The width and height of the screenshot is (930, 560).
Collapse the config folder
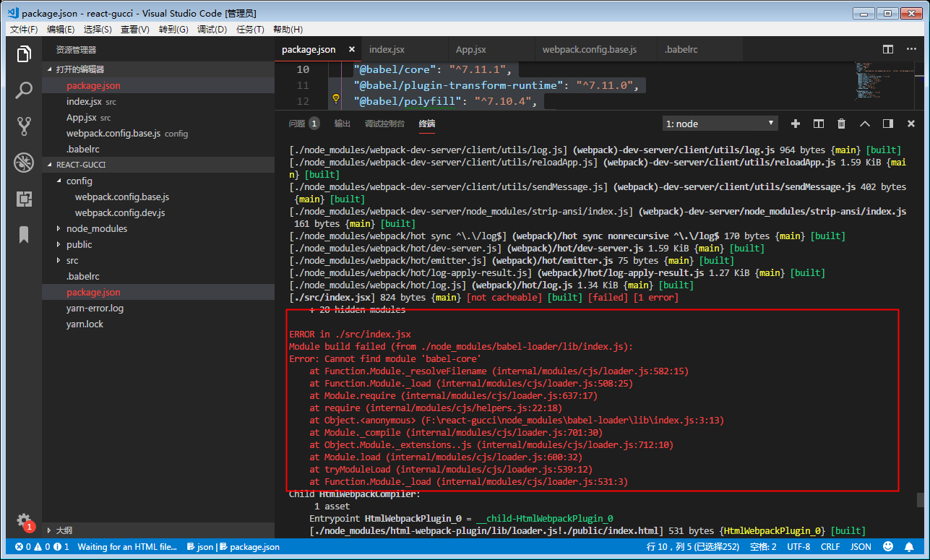(x=59, y=181)
